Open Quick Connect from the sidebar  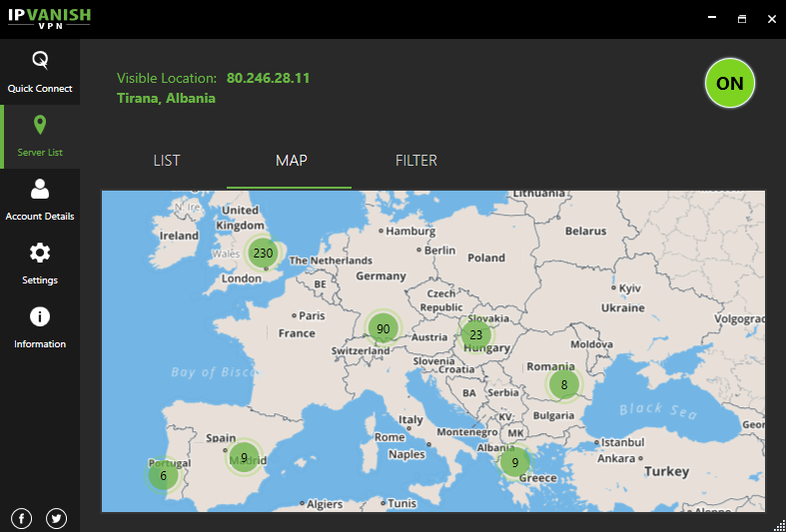coord(40,72)
